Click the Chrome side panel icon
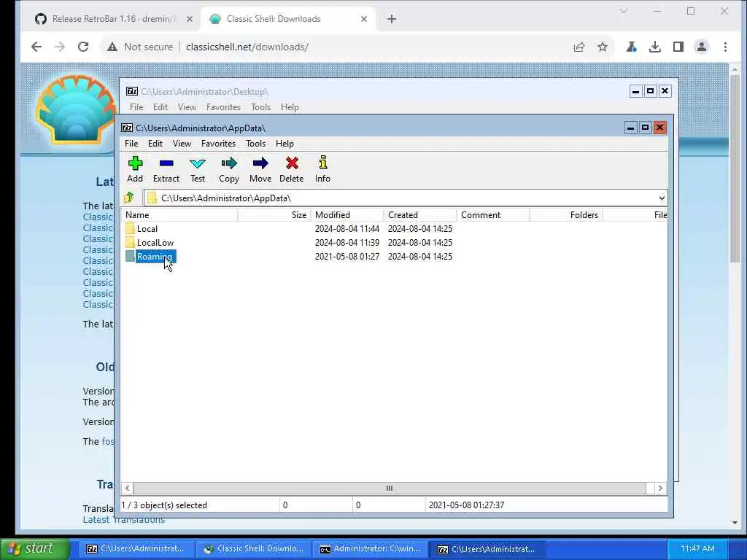This screenshot has height=560, width=747. pyautogui.click(x=678, y=47)
